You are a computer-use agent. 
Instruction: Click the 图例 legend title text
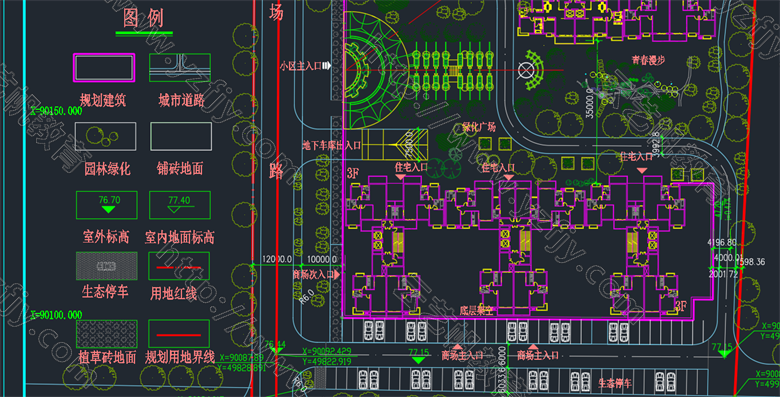pos(143,18)
